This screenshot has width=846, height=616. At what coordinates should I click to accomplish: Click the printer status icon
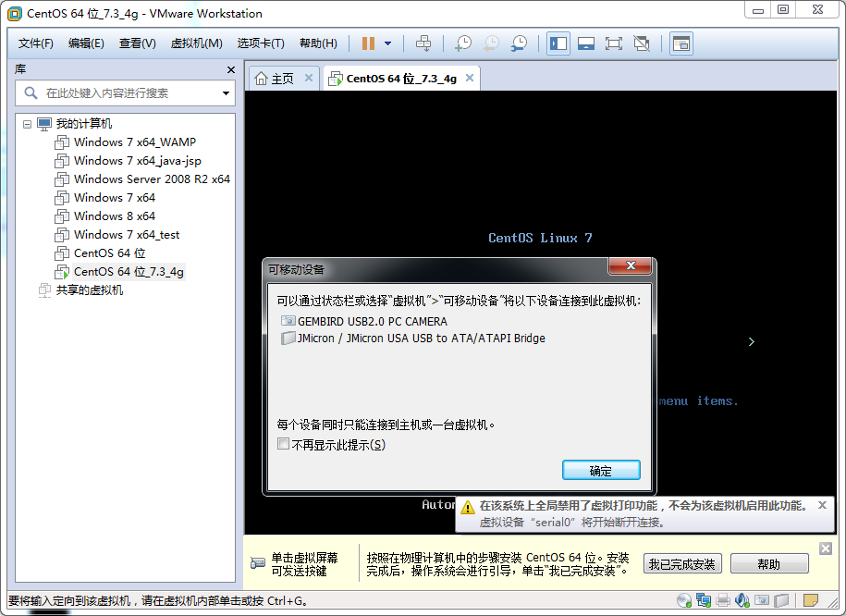click(723, 600)
